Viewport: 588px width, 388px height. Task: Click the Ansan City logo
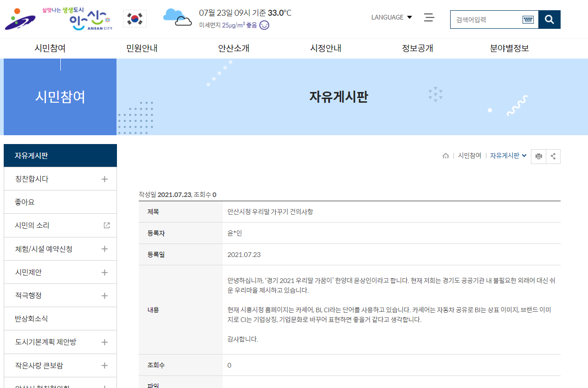58,19
